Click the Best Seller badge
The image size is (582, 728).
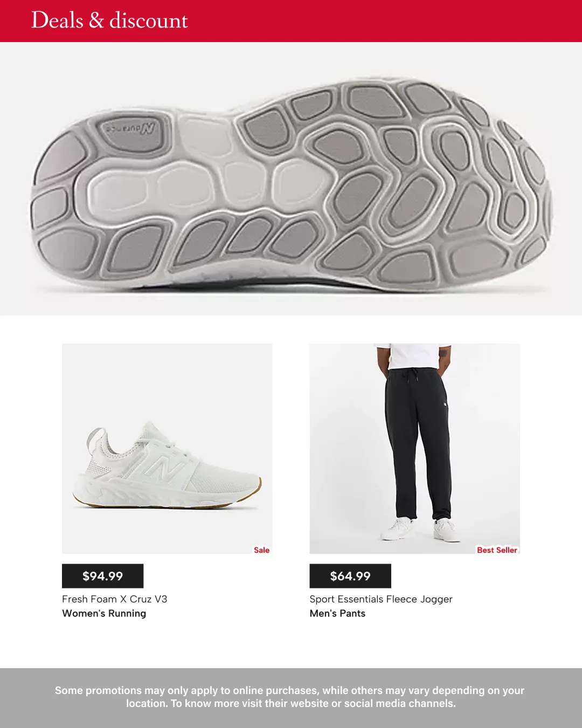tap(497, 550)
